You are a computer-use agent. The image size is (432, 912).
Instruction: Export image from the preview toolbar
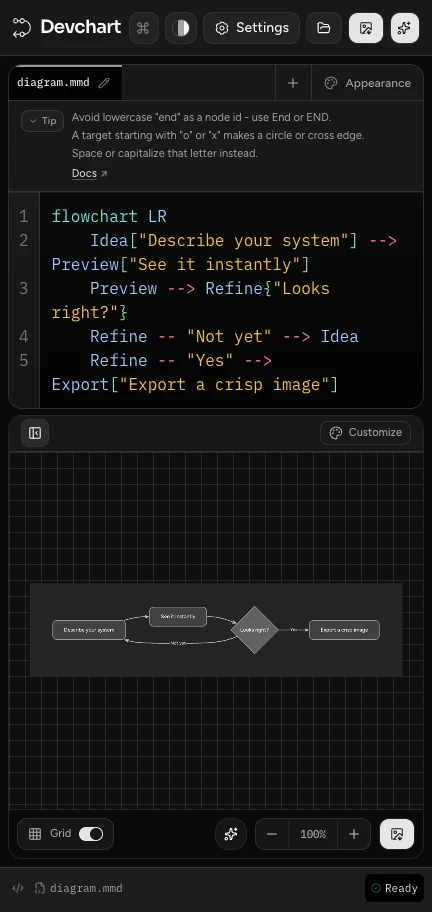pos(397,834)
